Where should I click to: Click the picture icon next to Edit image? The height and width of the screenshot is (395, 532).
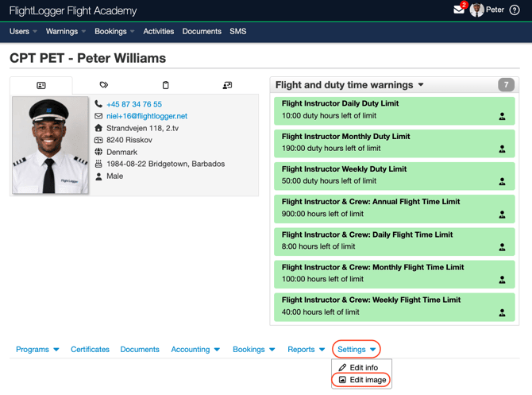(342, 380)
